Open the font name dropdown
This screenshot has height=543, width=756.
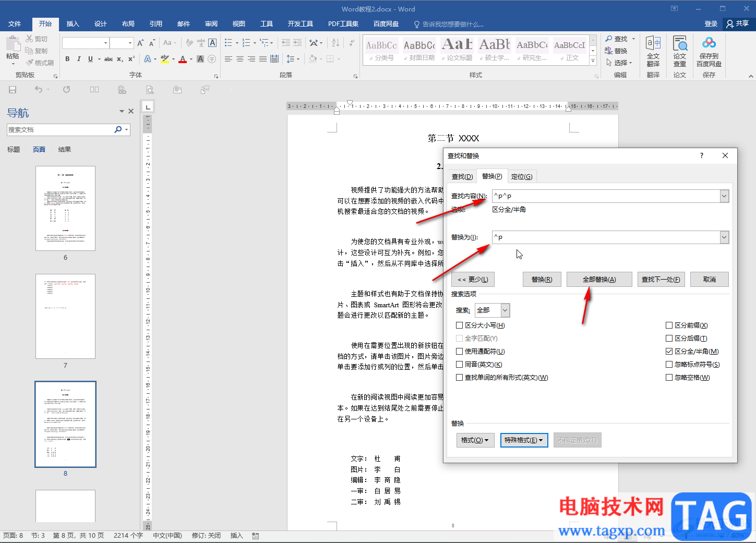[105, 43]
